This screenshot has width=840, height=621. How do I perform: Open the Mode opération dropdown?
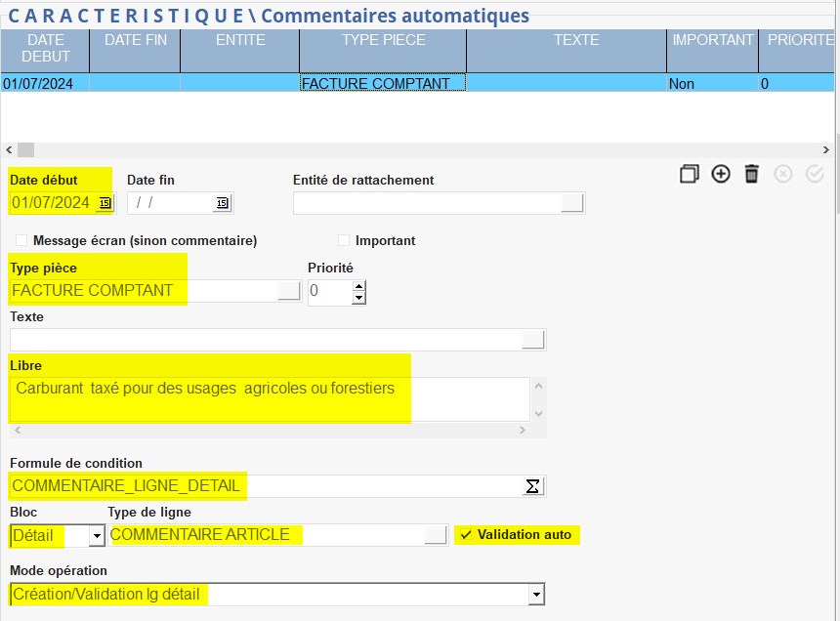point(534,594)
